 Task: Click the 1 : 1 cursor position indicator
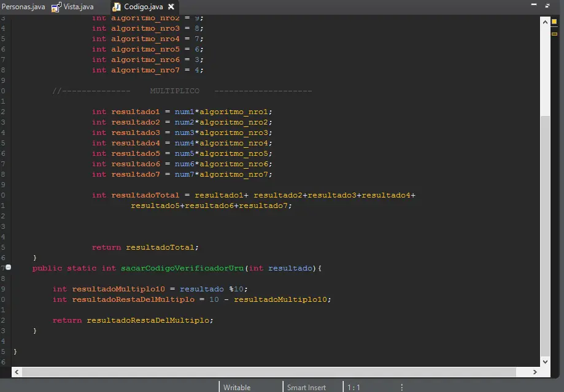pos(353,387)
